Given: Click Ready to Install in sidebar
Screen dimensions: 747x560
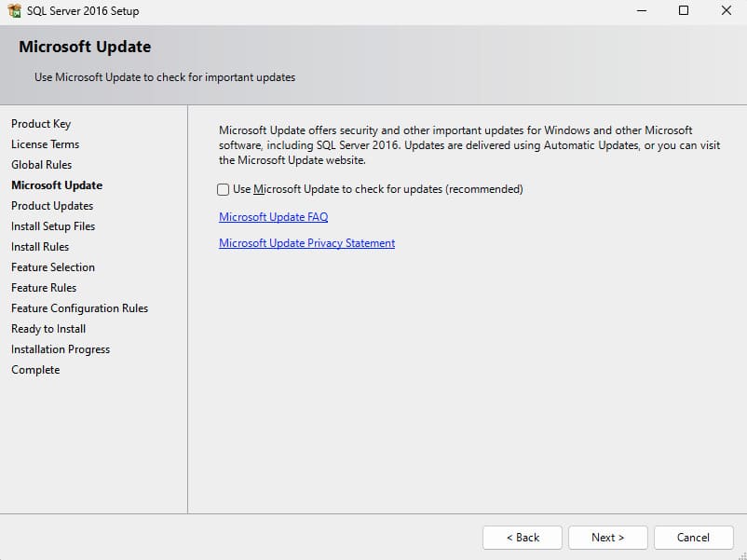Looking at the screenshot, I should (48, 329).
